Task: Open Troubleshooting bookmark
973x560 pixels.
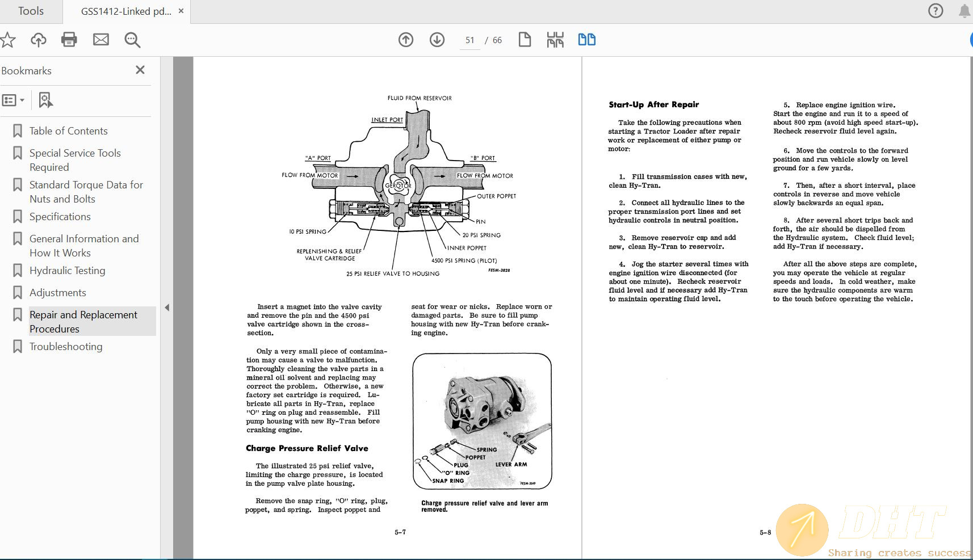Action: point(66,347)
